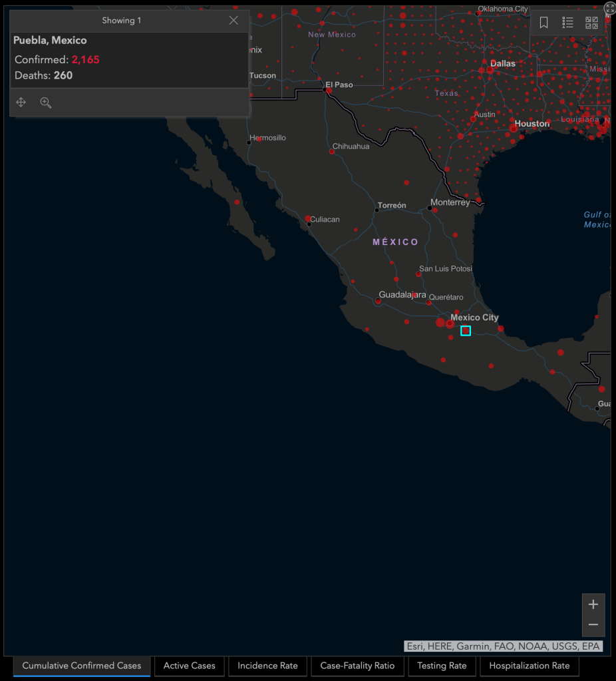The width and height of the screenshot is (616, 681).
Task: Click the red dot at Guadalajara
Action: point(378,302)
